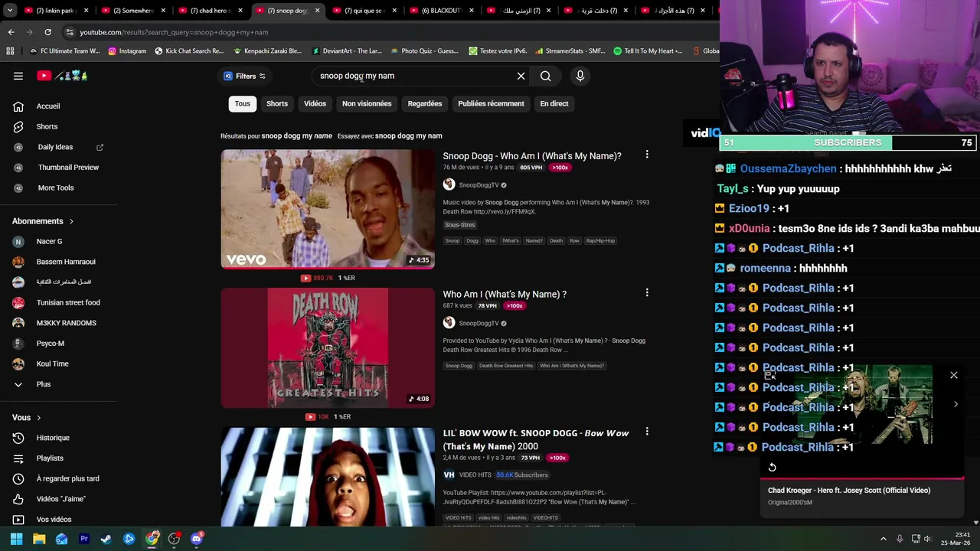
Task: Close the Chad Kroeger miniplayer
Action: point(954,375)
